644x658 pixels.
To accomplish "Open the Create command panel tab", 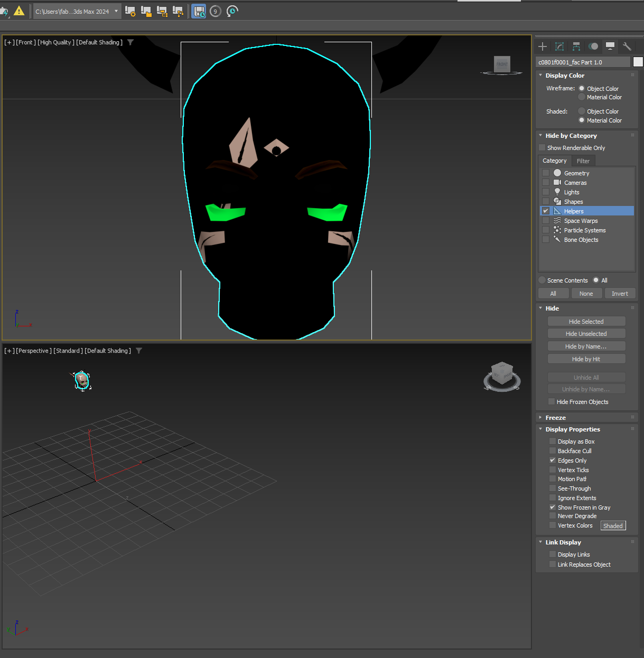I will tap(543, 46).
